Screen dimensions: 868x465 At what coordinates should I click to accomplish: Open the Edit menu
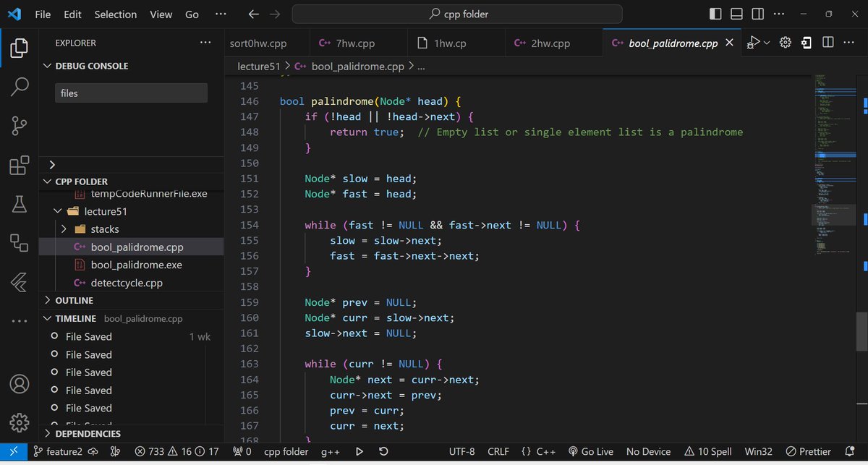point(72,14)
